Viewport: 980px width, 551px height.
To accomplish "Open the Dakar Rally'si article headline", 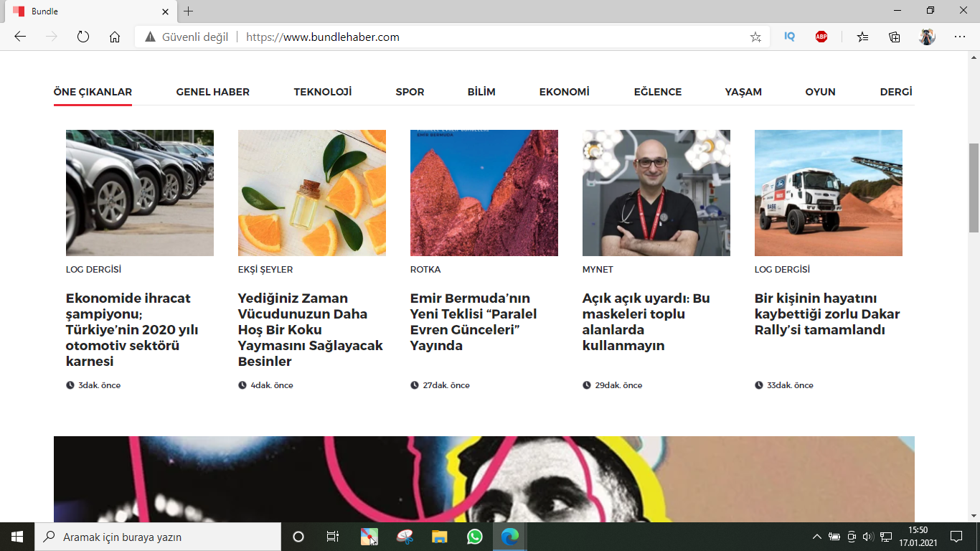I will [x=827, y=314].
